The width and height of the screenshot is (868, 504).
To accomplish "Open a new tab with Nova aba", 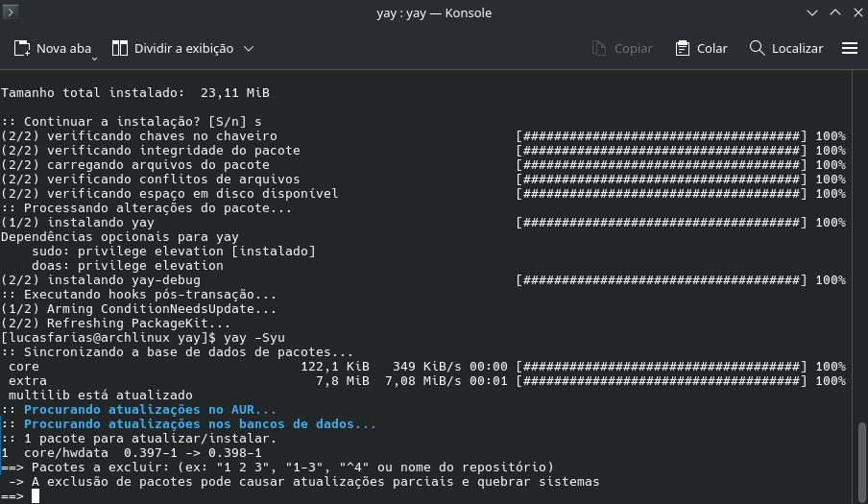I will coord(51,48).
